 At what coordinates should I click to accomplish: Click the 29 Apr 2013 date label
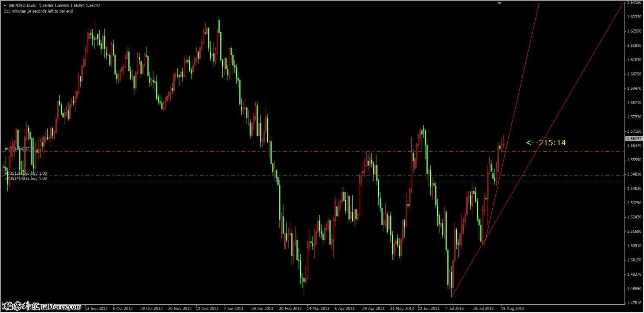click(x=374, y=309)
